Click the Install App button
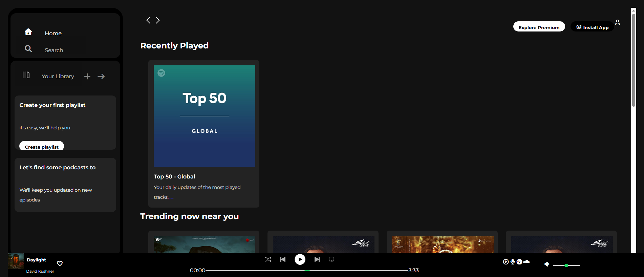The height and width of the screenshot is (277, 644). click(x=592, y=26)
